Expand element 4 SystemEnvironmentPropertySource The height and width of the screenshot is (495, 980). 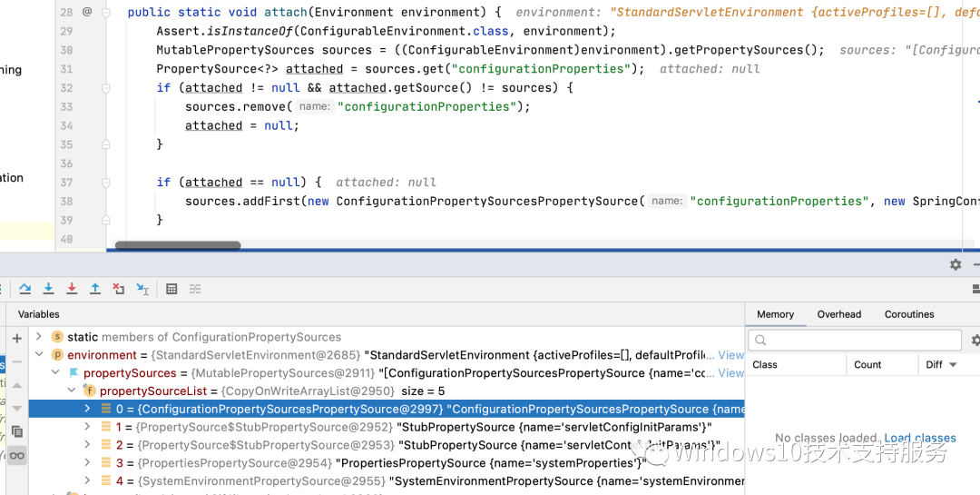[x=87, y=481]
